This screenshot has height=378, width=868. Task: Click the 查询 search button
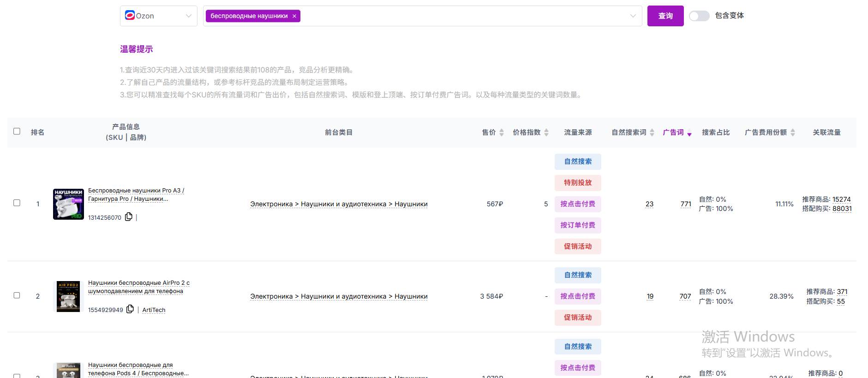coord(665,16)
